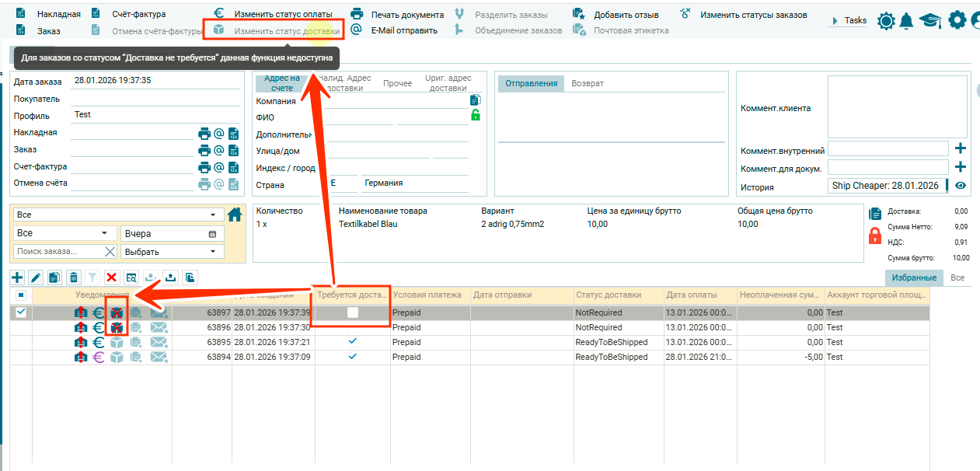
Task: Click inside the Поиск заказа search field
Action: tap(59, 252)
